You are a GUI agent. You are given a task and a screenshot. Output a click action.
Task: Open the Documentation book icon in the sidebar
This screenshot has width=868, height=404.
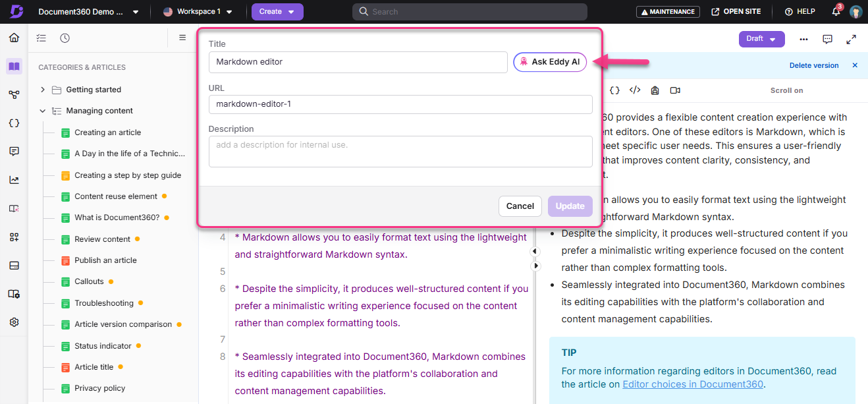click(14, 67)
